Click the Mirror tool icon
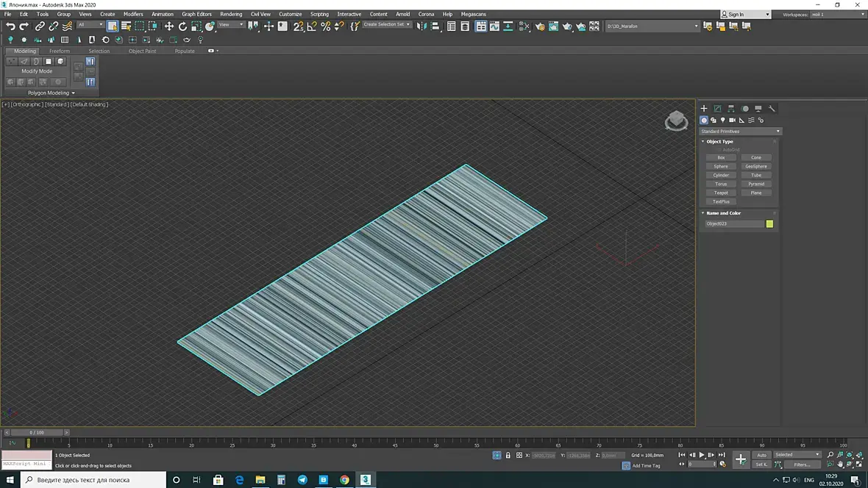 coord(421,26)
